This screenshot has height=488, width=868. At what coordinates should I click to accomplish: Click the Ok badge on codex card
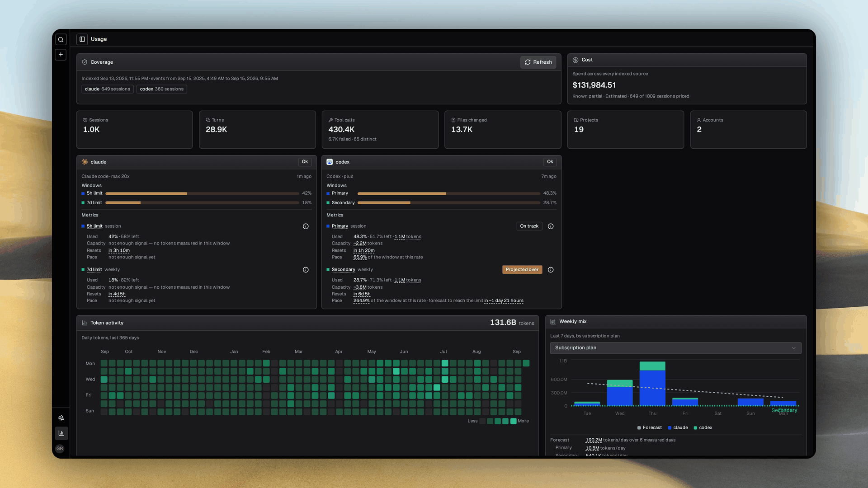point(550,162)
